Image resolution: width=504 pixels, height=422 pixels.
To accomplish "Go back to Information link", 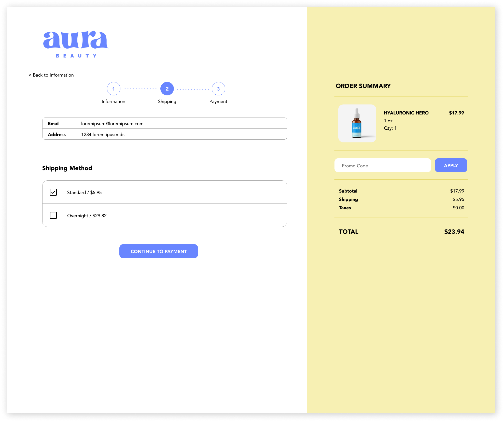I will (51, 75).
